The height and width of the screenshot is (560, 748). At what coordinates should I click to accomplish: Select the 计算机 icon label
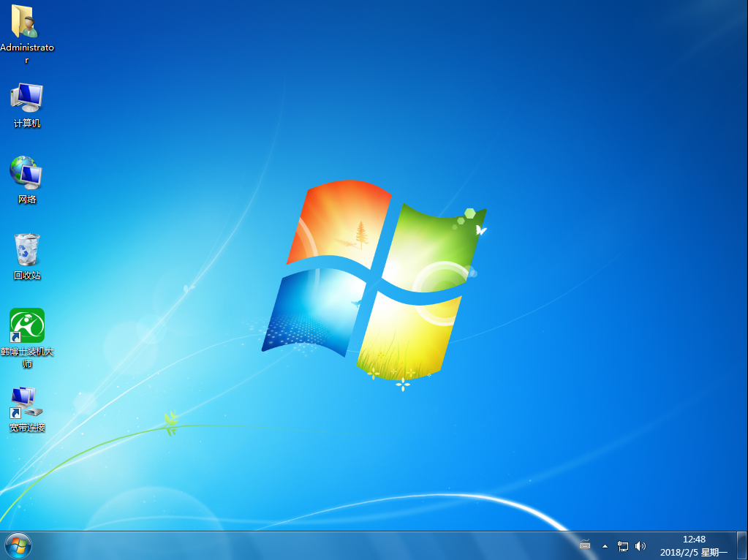(26, 124)
